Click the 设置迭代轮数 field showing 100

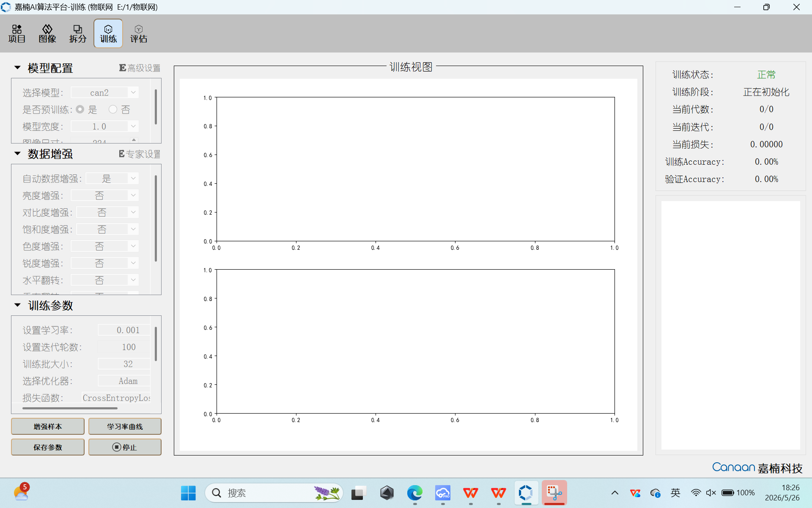tap(124, 347)
